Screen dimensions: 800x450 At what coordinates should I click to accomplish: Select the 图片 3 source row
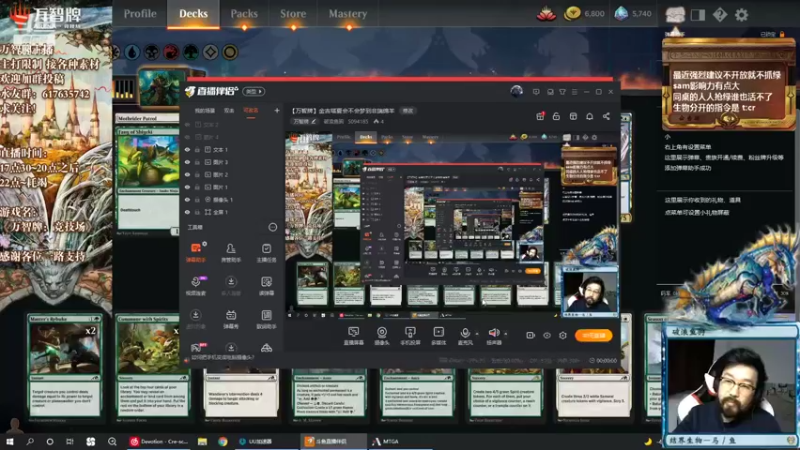click(x=233, y=162)
